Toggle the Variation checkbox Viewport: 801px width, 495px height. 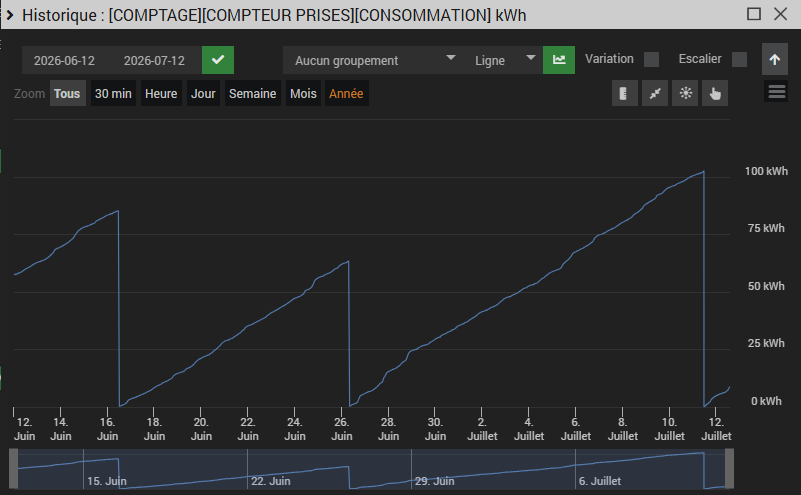point(651,59)
